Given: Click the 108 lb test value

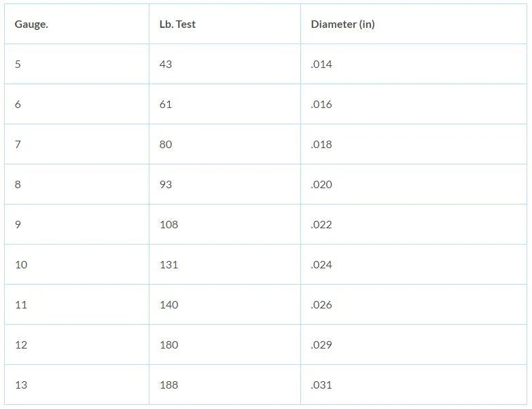Looking at the screenshot, I should 169,225.
